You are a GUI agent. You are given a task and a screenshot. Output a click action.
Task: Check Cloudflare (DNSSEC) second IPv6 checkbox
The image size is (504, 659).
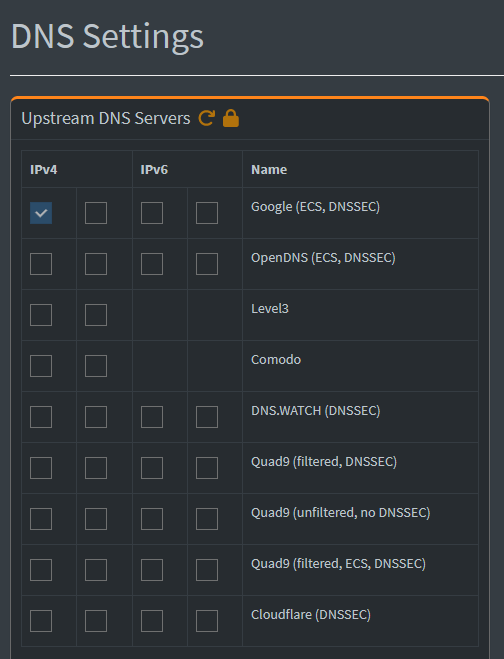pyautogui.click(x=207, y=621)
